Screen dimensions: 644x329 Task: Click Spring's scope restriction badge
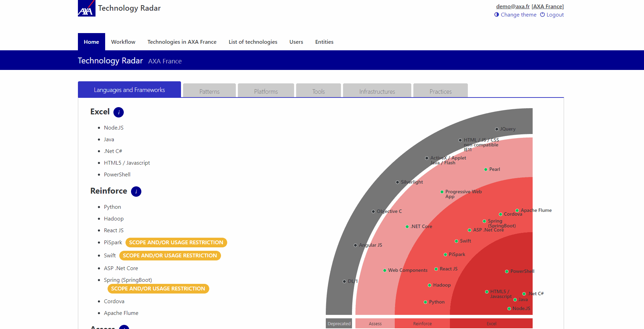click(x=158, y=289)
